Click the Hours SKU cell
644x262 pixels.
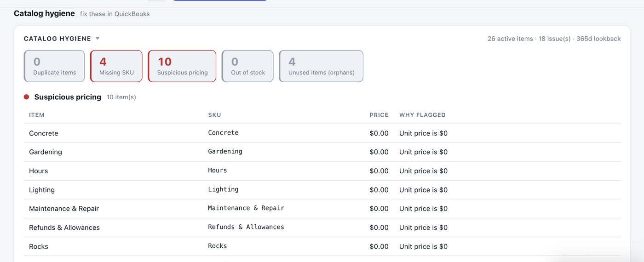218,171
